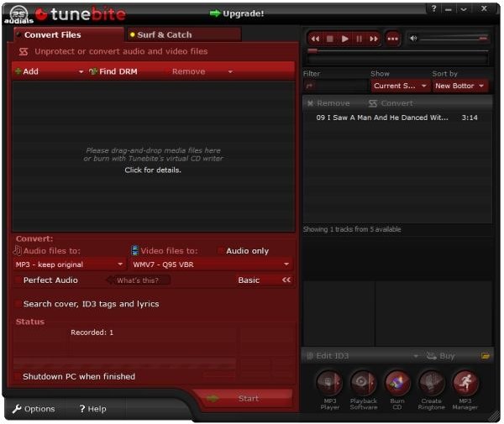Viewport: 504px width, 424px height.
Task: Click Showing 1 tracks from 5 available
Action: (x=352, y=229)
